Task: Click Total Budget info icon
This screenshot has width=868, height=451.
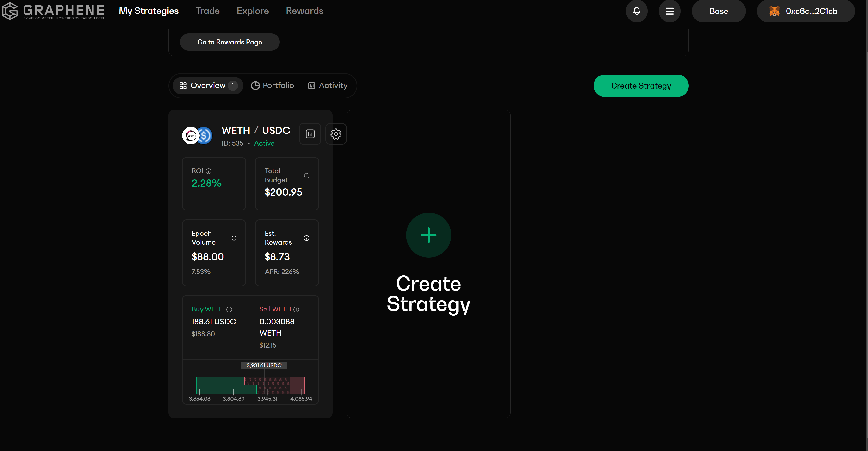Action: click(x=307, y=176)
